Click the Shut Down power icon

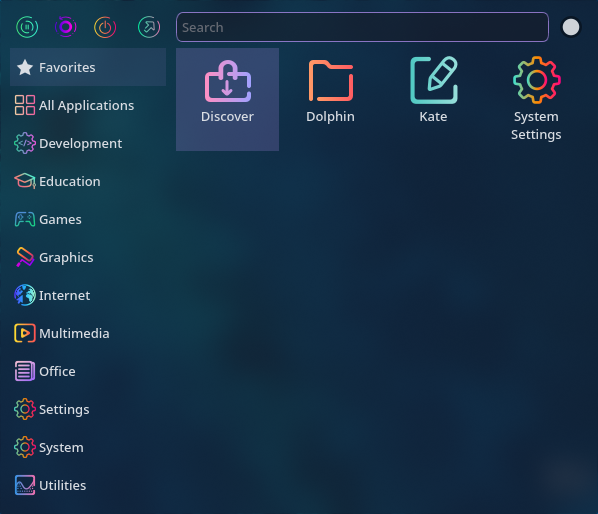(105, 27)
